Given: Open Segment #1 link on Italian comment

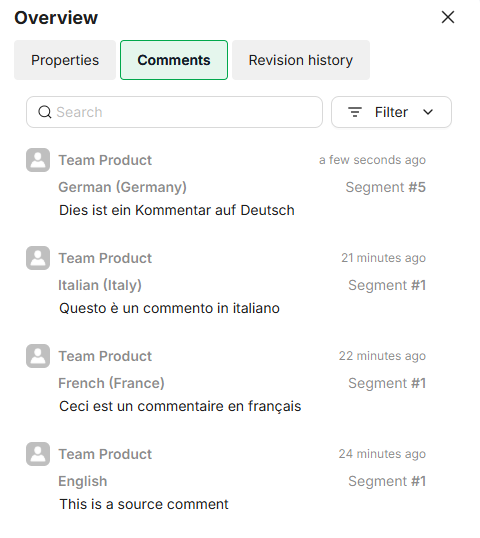Looking at the screenshot, I should tap(387, 285).
